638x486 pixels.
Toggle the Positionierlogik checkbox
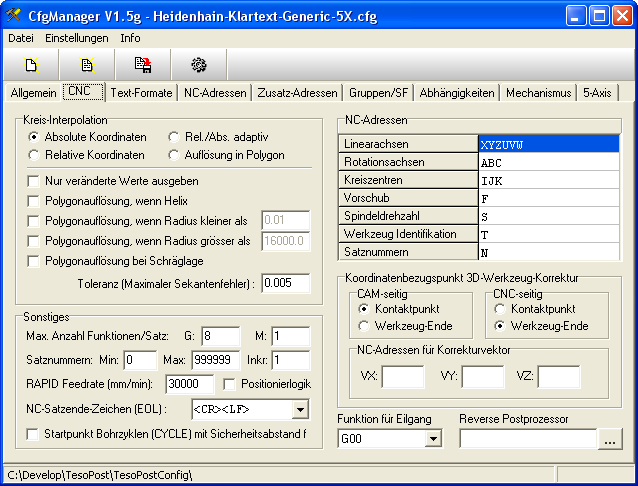pyautogui.click(x=229, y=384)
